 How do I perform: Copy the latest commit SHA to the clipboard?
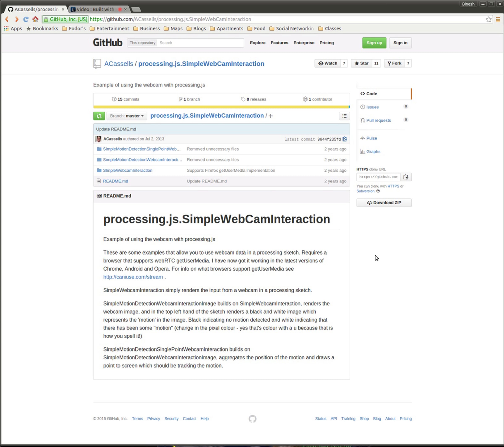[345, 139]
